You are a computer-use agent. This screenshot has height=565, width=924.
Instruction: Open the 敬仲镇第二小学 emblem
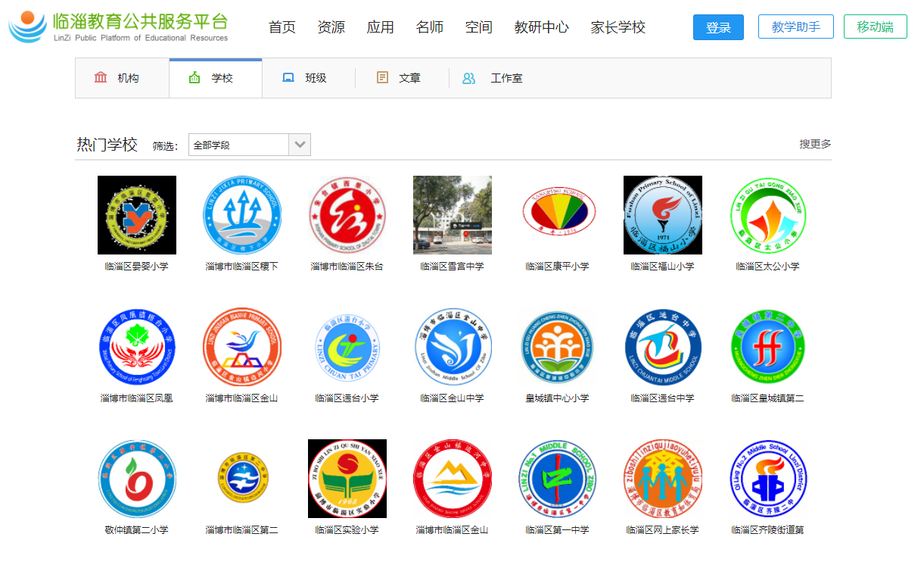click(137, 479)
